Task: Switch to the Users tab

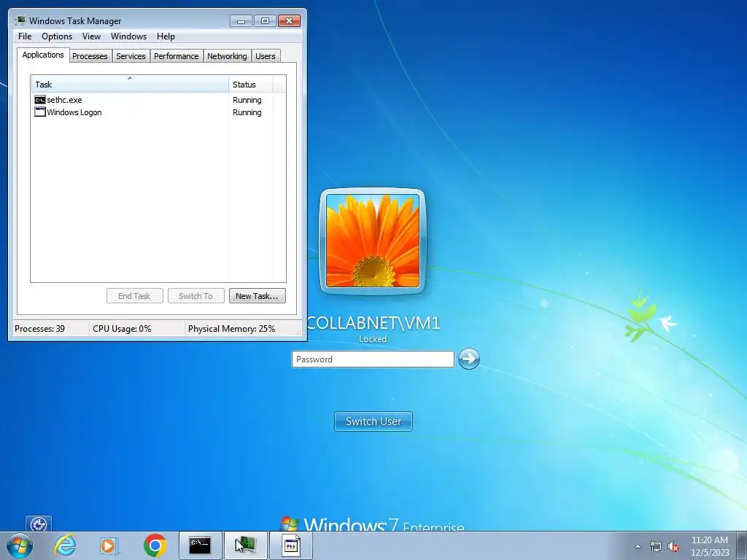Action: (x=266, y=56)
